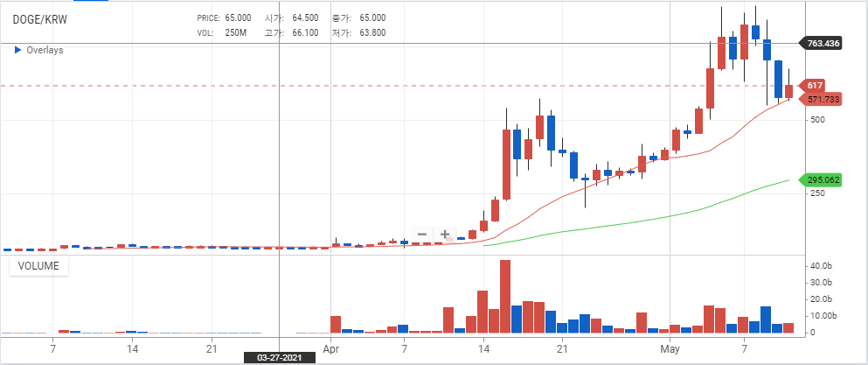Click the 저가 value 63.800
Screen dimensions: 868x365
pos(372,32)
